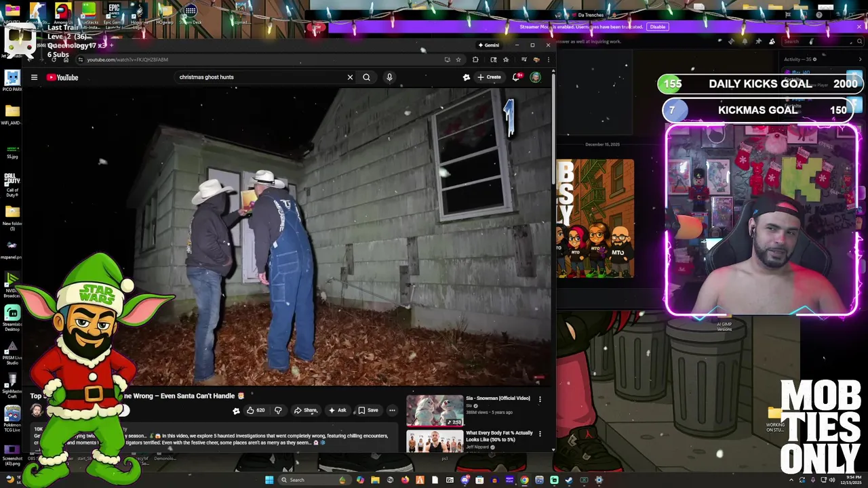
Task: Click inside the christmas ghost hunts search box
Action: click(261, 77)
